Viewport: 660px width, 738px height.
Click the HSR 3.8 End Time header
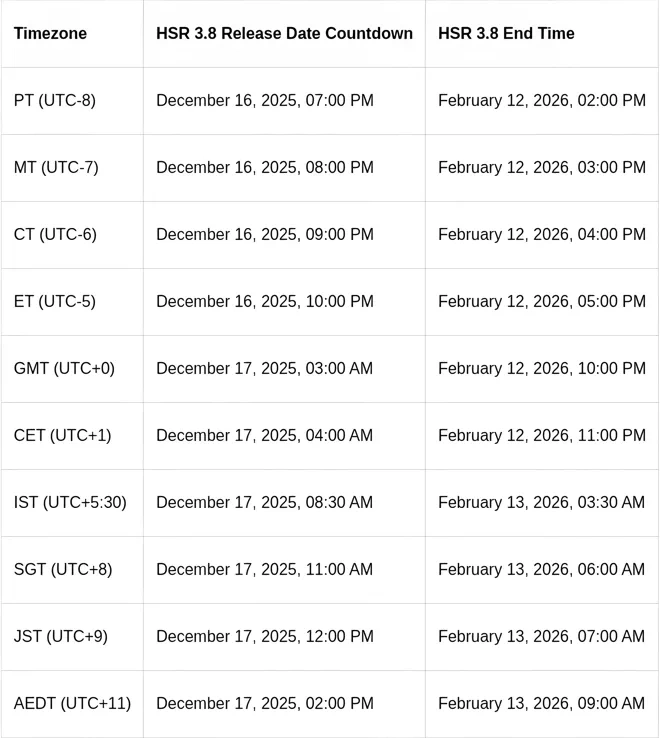click(x=506, y=34)
